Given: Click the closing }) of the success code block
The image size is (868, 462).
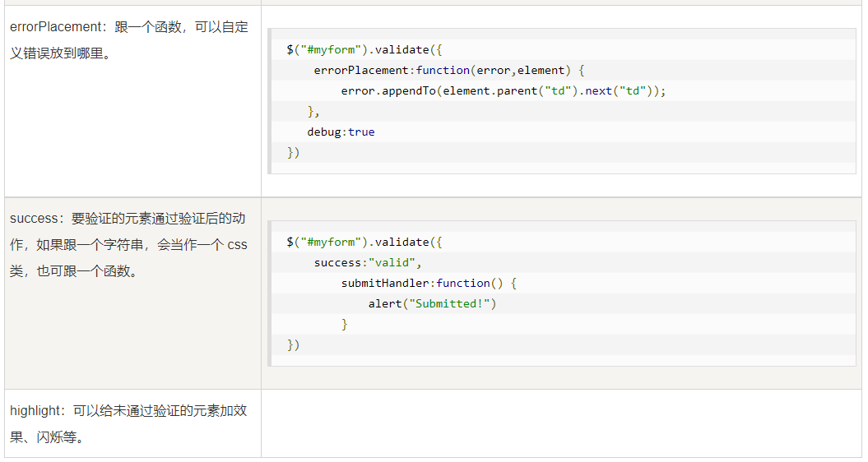Looking at the screenshot, I should pyautogui.click(x=294, y=344).
